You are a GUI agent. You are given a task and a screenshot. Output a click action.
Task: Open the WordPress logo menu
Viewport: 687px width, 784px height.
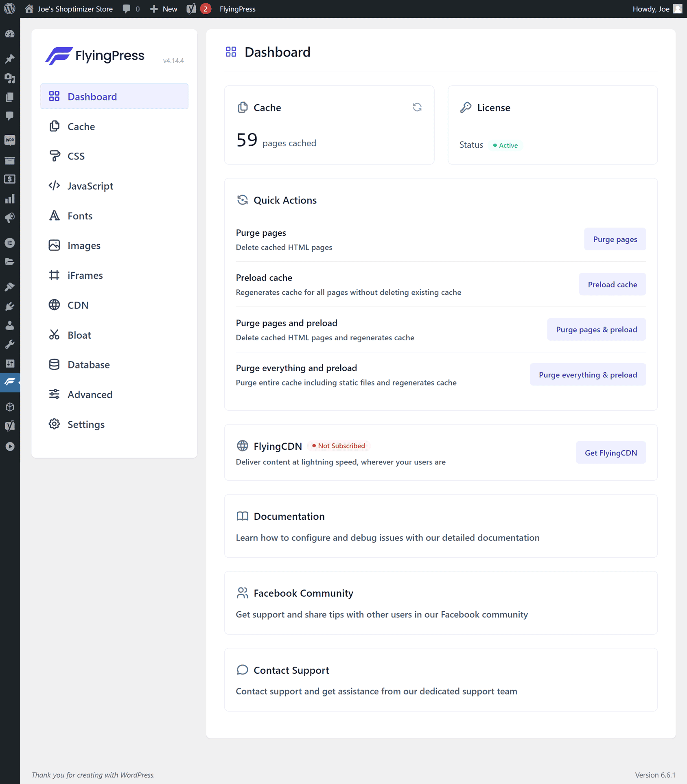click(x=10, y=9)
